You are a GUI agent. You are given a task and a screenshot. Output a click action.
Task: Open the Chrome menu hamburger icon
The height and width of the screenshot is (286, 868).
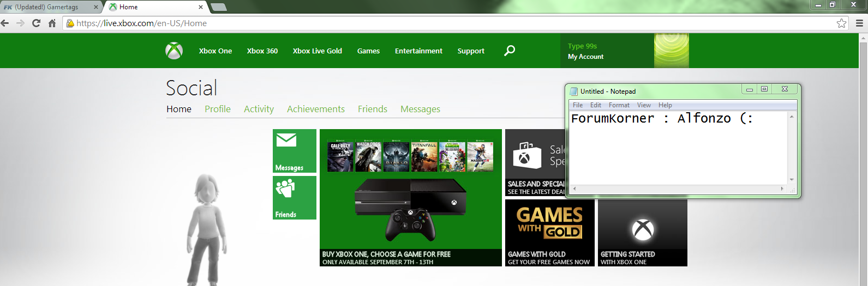pos(859,23)
